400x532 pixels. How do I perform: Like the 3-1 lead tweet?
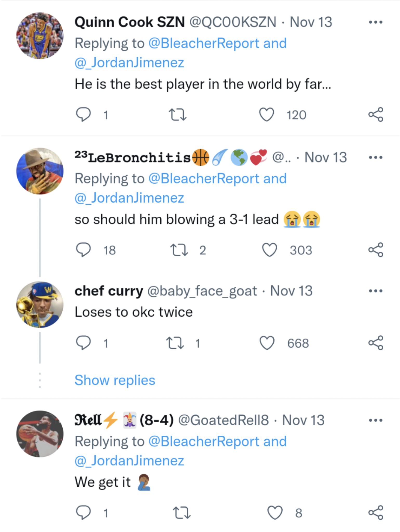tap(269, 250)
